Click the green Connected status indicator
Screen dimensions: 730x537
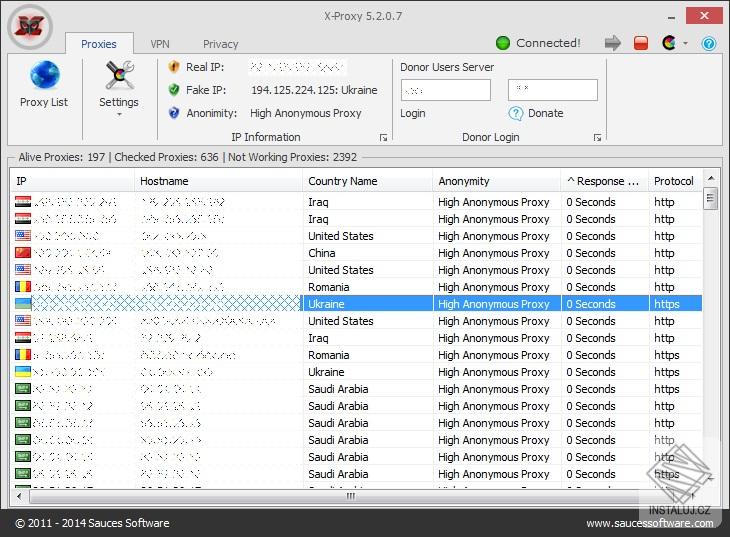503,43
